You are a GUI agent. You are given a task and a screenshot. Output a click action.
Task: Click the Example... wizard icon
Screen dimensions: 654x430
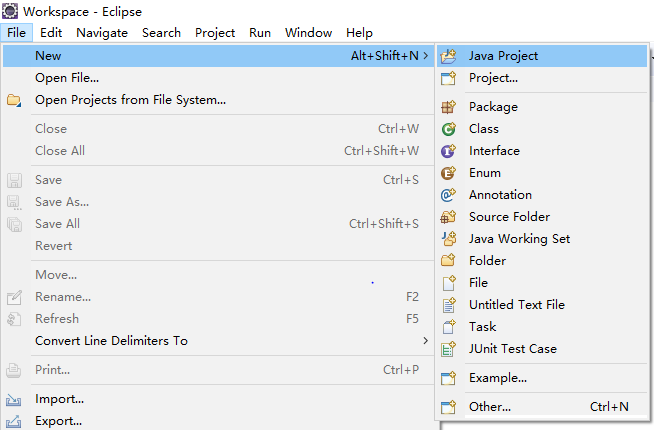(448, 378)
